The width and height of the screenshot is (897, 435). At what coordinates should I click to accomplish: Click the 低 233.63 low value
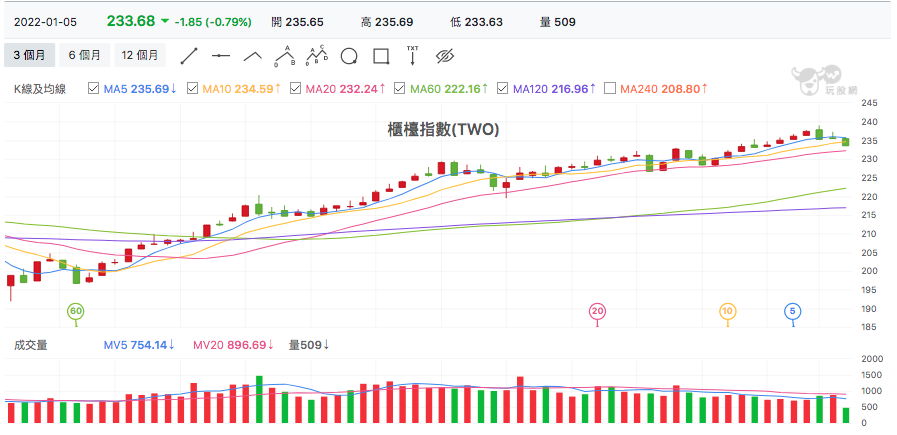pyautogui.click(x=477, y=22)
